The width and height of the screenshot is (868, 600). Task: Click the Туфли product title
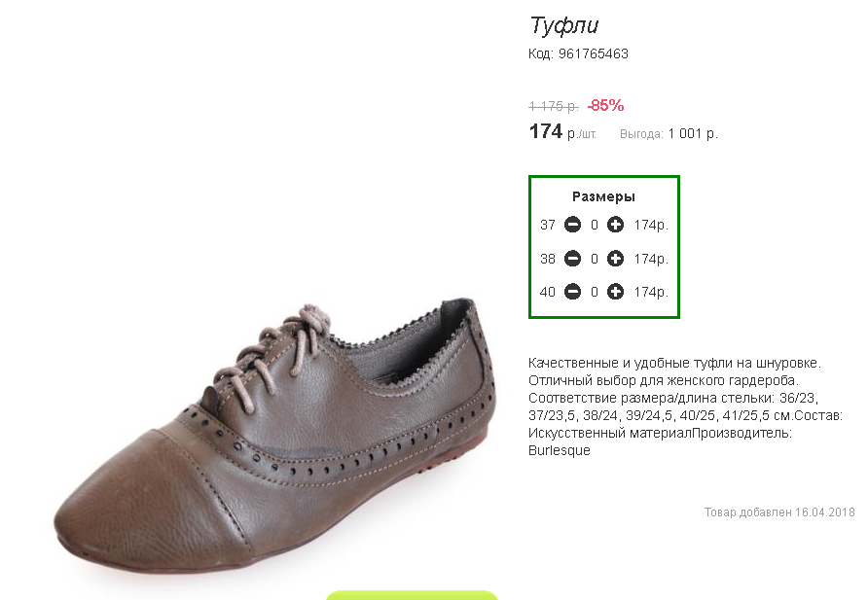[564, 25]
